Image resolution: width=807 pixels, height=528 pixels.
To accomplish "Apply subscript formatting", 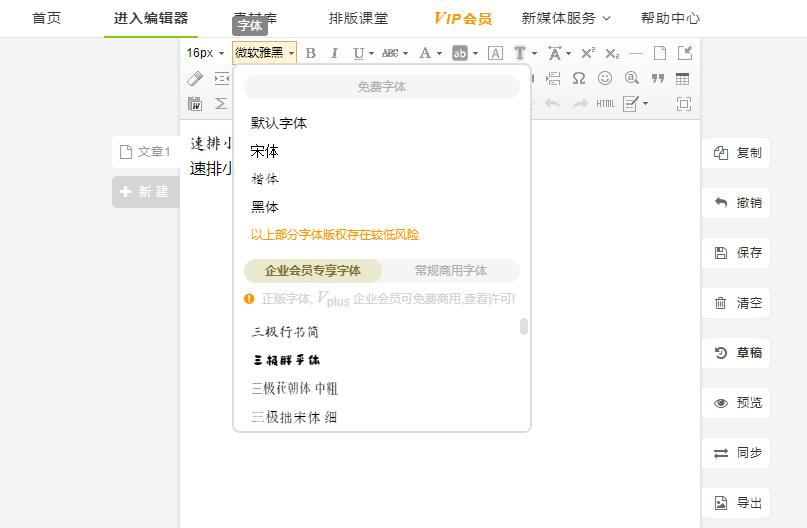I will click(612, 53).
